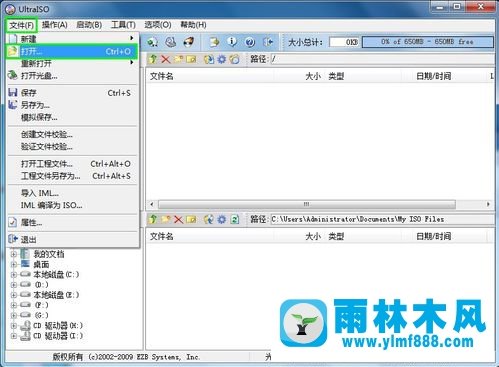Click the ISO pane 路径 field showing '/'
499x367 pixels.
383,59
